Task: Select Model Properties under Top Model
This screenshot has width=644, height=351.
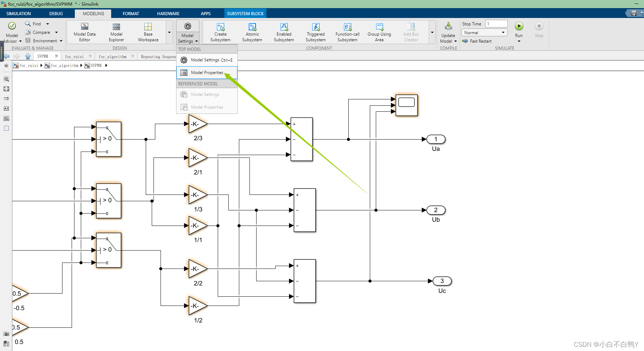Action: click(207, 73)
